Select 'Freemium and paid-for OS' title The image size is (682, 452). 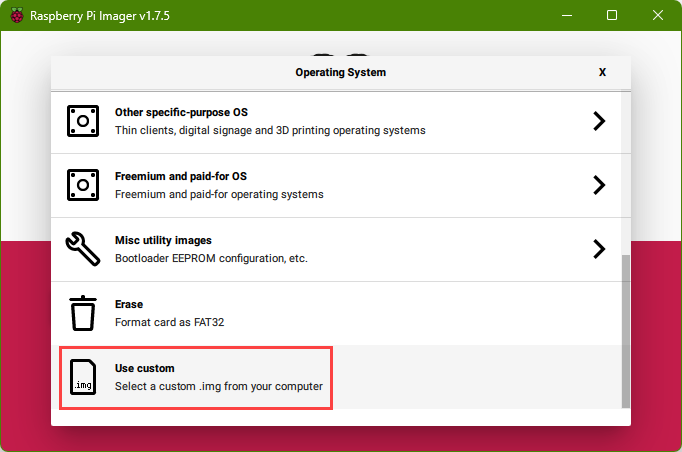(x=181, y=176)
